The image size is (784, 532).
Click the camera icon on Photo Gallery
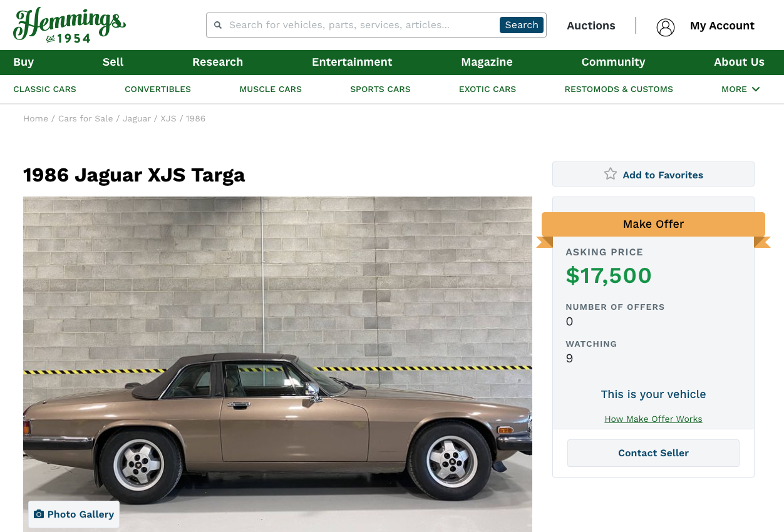click(x=39, y=514)
